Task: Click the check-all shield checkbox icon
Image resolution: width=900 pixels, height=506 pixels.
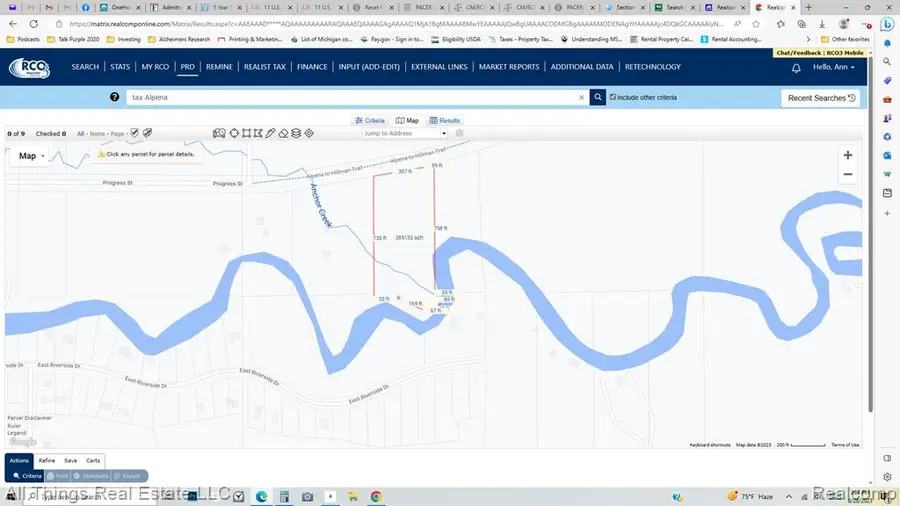Action: [x=135, y=133]
